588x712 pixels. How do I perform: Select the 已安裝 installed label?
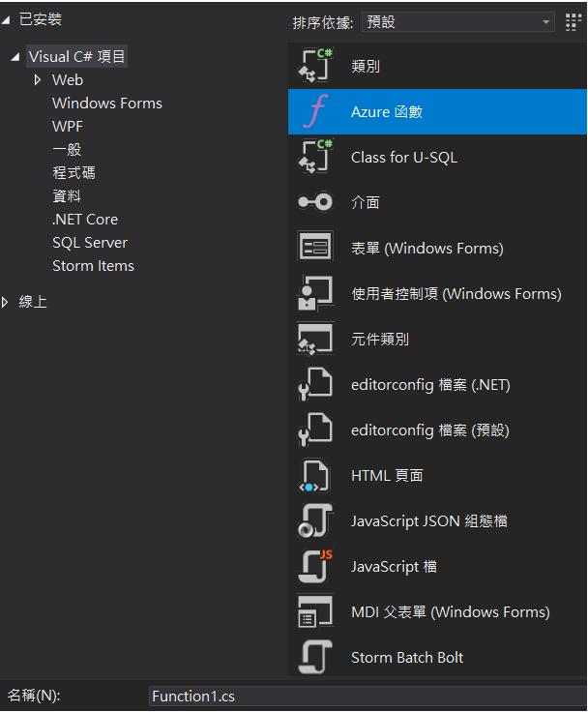coord(40,19)
